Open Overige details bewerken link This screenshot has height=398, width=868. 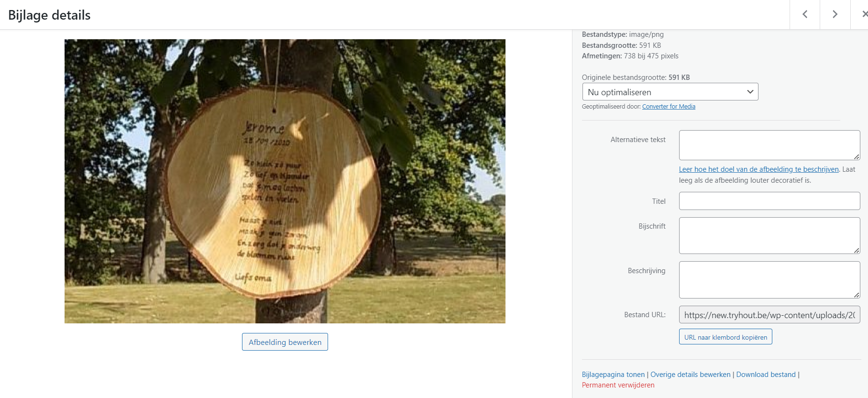[x=690, y=375]
